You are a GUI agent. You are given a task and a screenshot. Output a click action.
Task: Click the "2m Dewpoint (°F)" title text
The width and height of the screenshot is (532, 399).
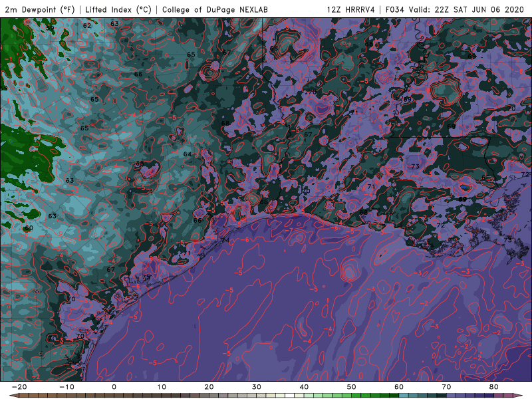click(x=40, y=9)
